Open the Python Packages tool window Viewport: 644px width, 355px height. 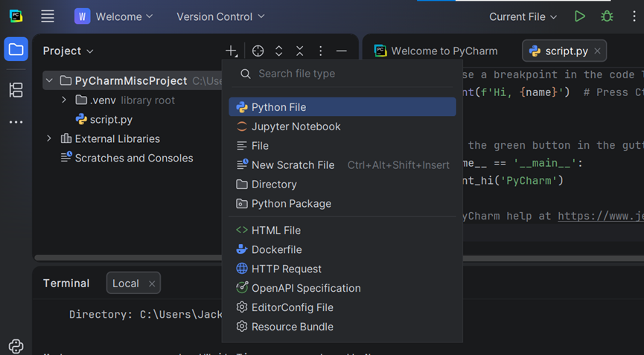(16, 346)
